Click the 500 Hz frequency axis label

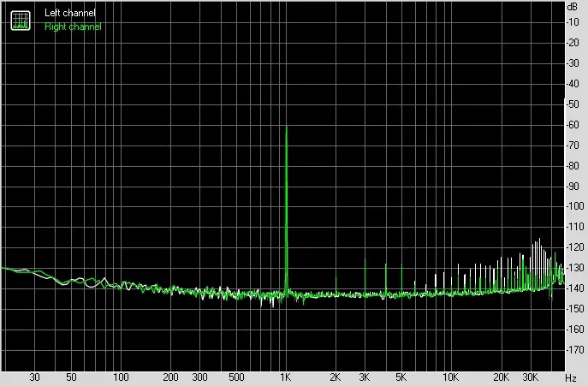coord(236,377)
